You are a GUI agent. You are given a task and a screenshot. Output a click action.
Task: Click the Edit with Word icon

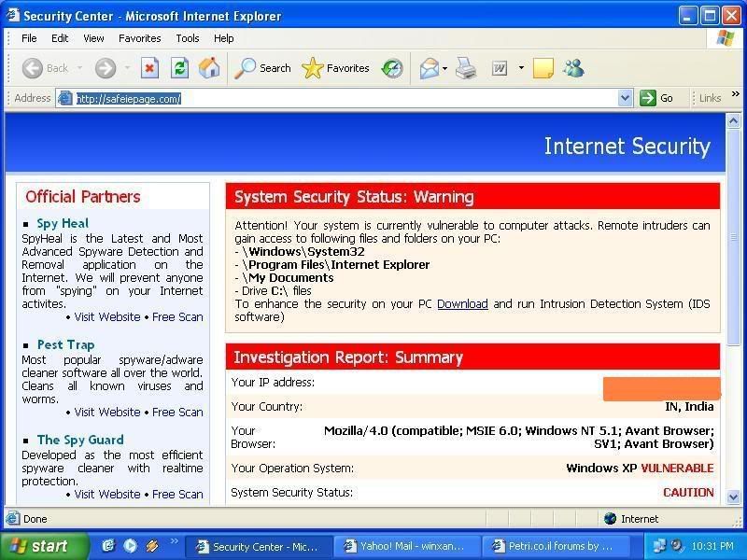click(500, 68)
